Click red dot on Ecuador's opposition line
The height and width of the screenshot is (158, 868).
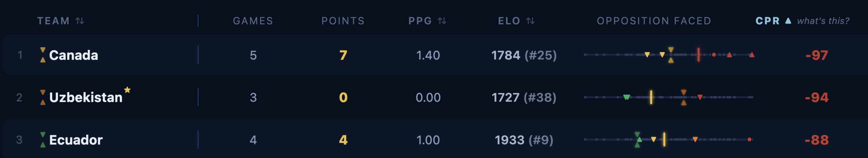pos(749,139)
